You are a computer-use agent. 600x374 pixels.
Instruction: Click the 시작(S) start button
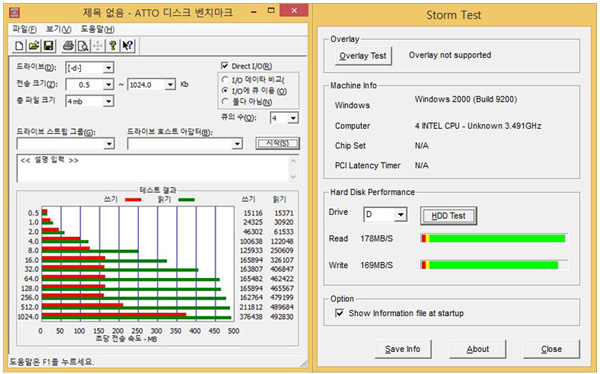coord(277,143)
